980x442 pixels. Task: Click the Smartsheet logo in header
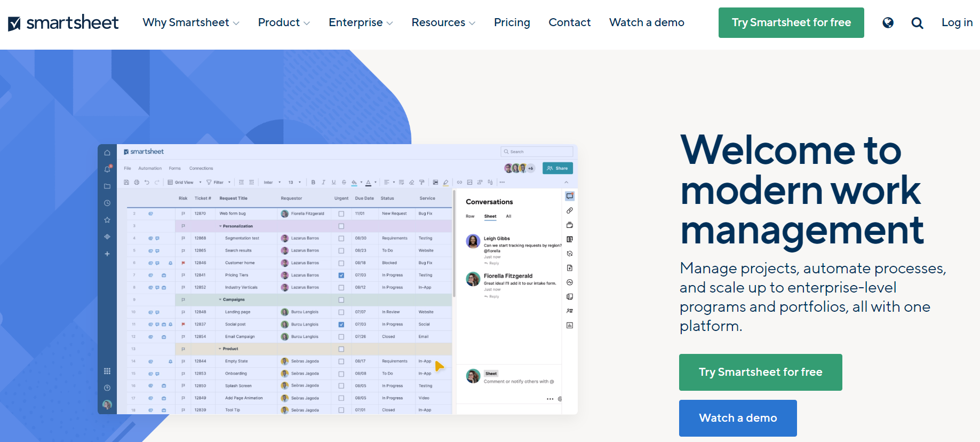[x=63, y=22]
